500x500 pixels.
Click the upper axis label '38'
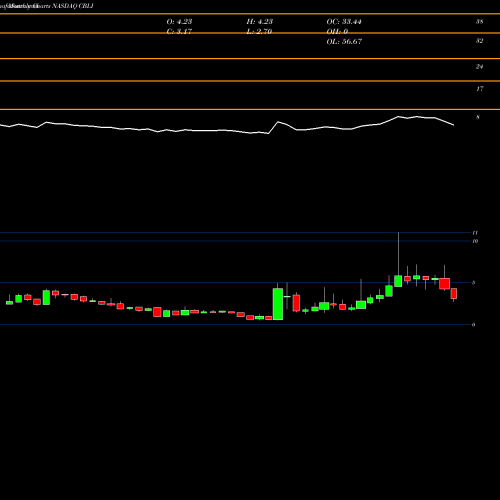(x=479, y=22)
